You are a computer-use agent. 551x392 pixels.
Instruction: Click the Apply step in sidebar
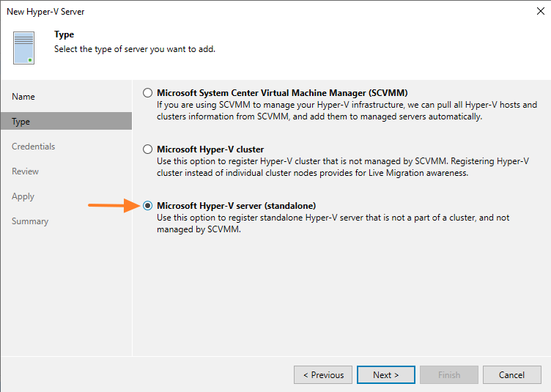(23, 196)
